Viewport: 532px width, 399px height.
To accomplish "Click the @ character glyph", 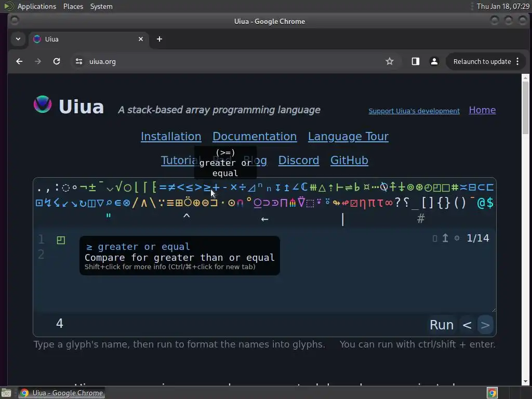I will [481, 203].
